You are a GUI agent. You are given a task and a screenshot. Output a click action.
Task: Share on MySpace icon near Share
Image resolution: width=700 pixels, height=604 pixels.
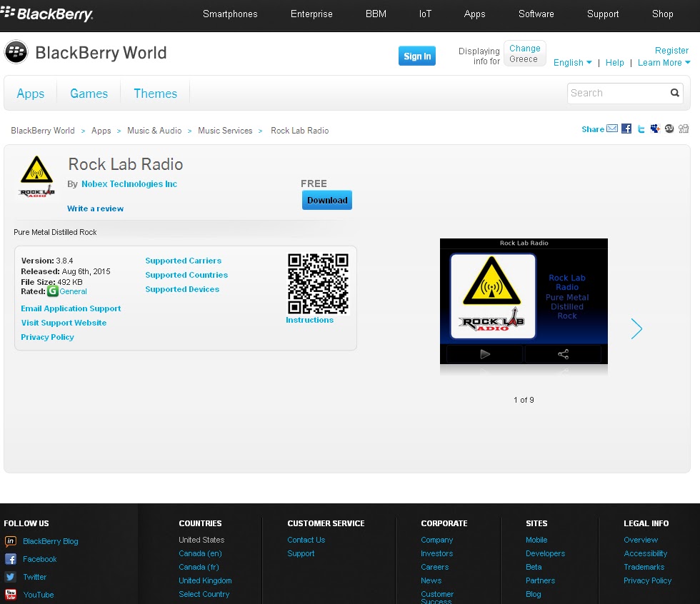point(655,129)
